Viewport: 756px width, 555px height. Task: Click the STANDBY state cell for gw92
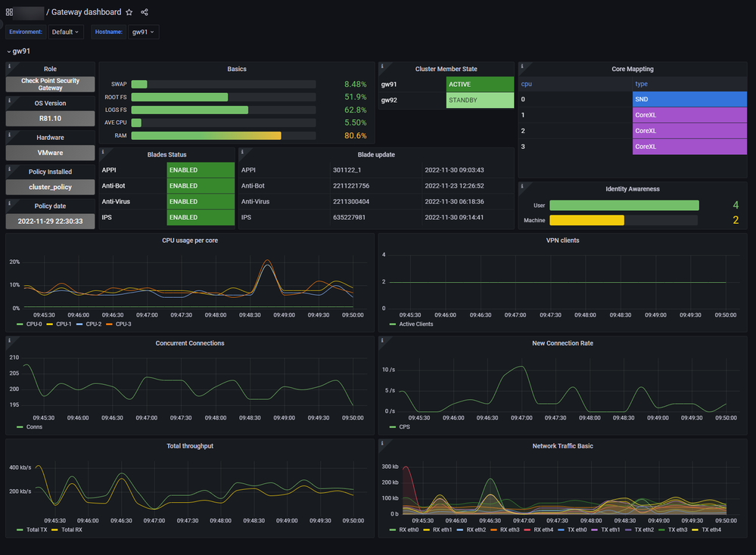click(x=481, y=101)
